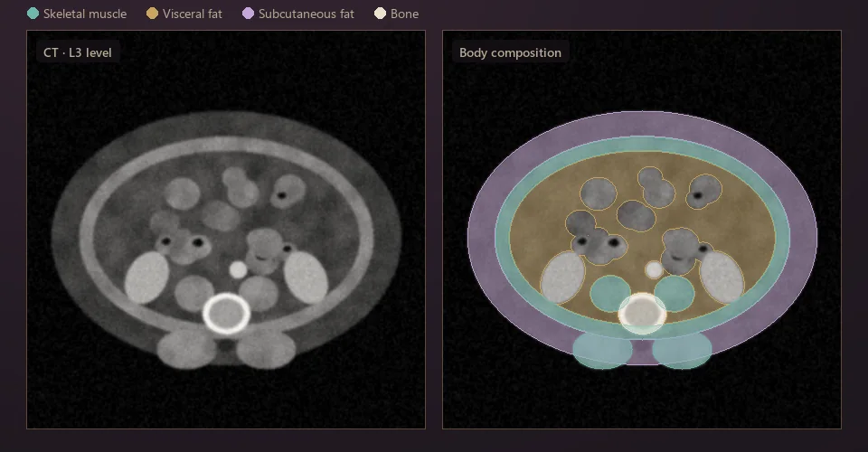Open the raw CT L3 slice image

[x=226, y=230]
